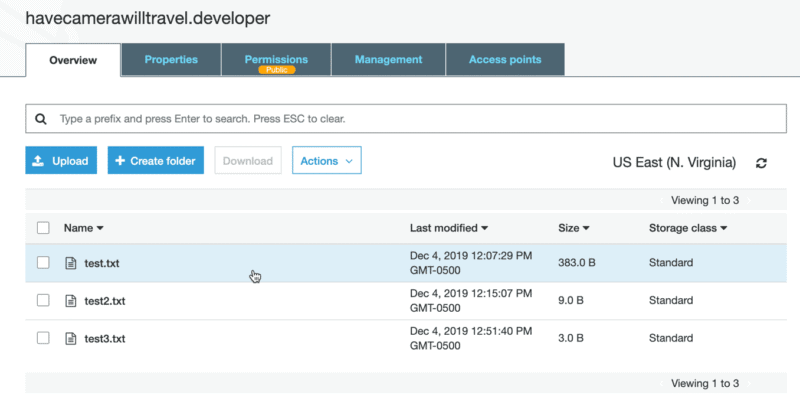
Task: Click the file icon next to test.txt
Action: click(x=71, y=263)
